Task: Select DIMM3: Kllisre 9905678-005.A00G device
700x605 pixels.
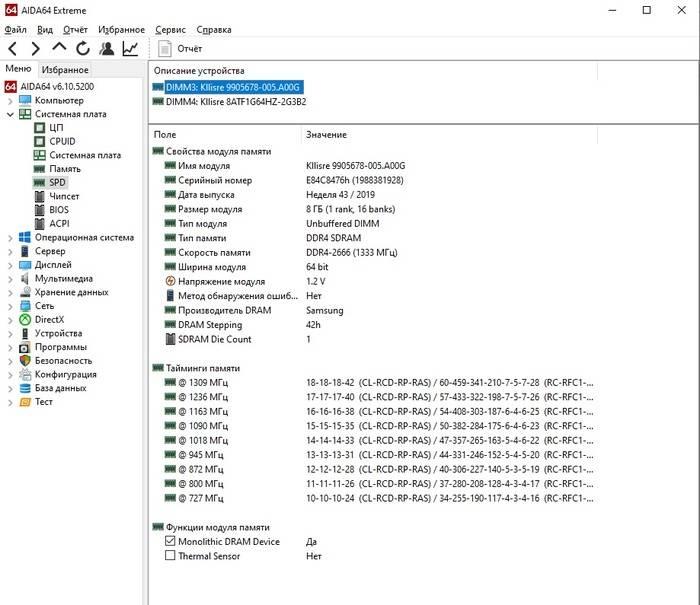Action: (233, 87)
